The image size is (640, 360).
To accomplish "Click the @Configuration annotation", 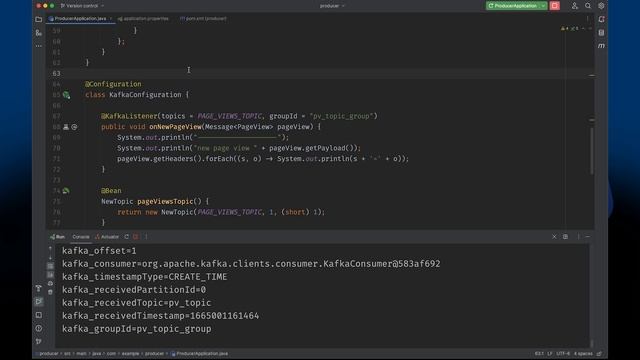I will [x=113, y=84].
